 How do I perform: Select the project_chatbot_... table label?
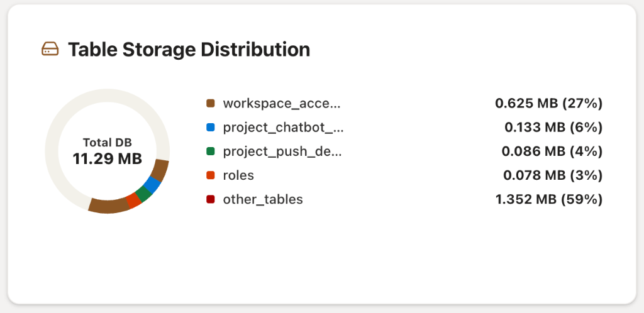point(284,128)
